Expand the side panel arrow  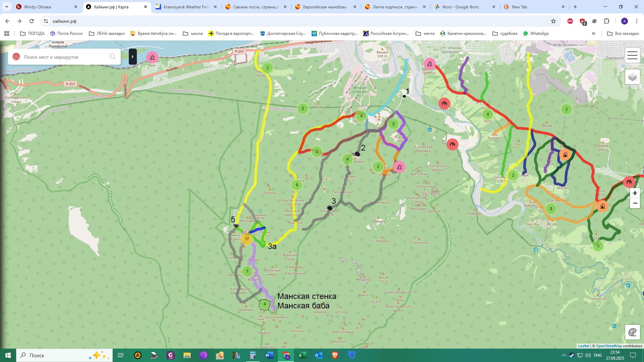pos(132,57)
